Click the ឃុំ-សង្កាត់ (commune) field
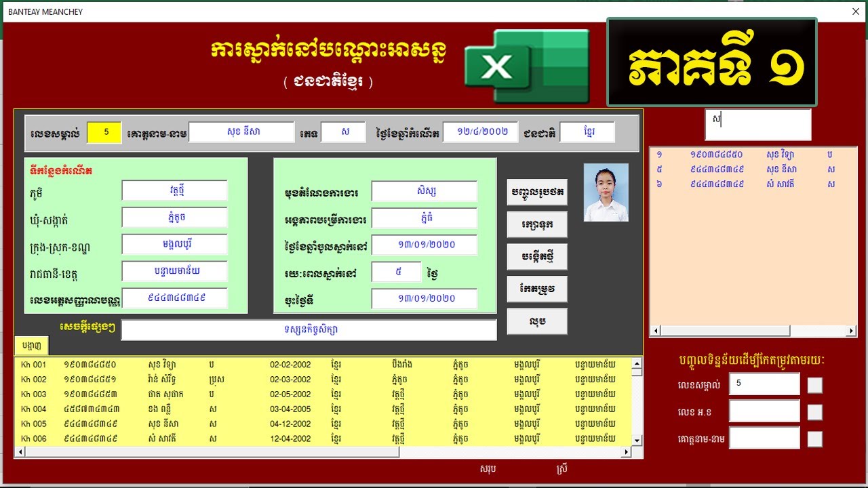The width and height of the screenshot is (868, 488). pyautogui.click(x=175, y=218)
